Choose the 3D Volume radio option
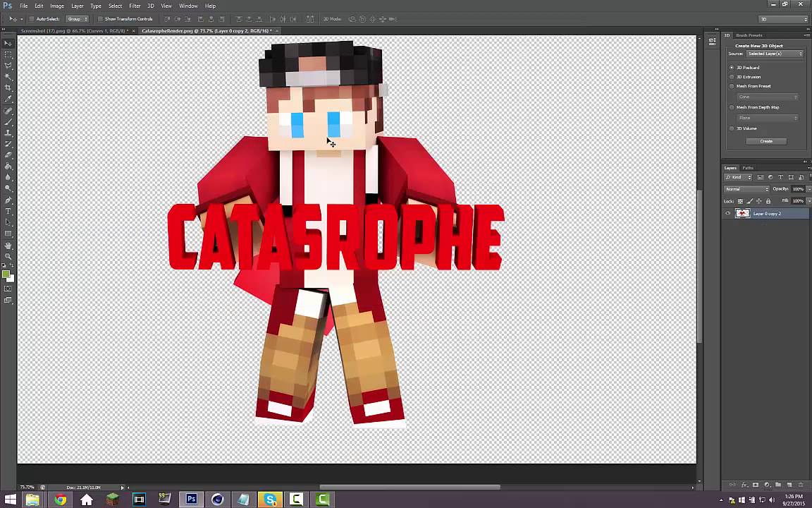 (x=732, y=128)
